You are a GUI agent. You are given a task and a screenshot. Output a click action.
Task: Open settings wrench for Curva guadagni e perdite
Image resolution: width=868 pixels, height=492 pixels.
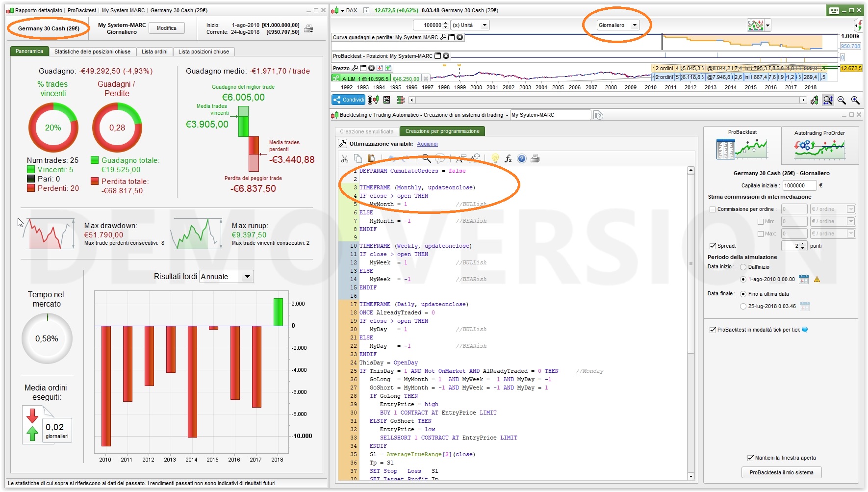click(x=443, y=37)
